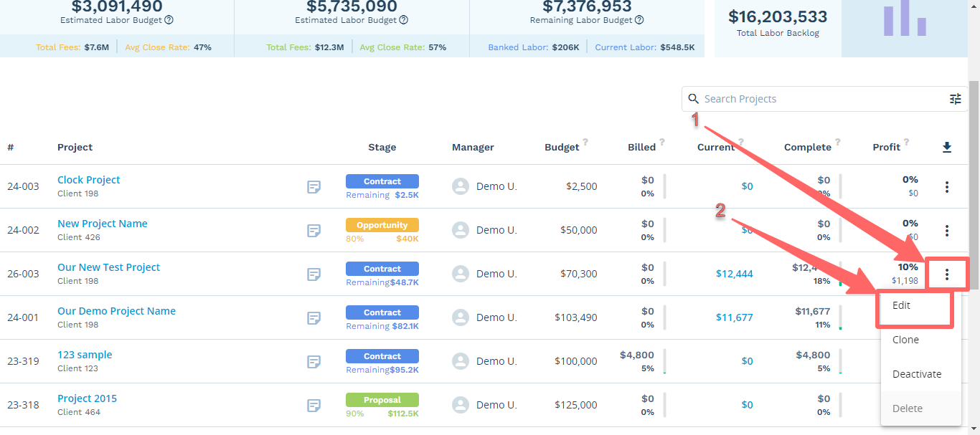This screenshot has height=435, width=980.
Task: Click Banked Labor $206K value
Action: [566, 47]
